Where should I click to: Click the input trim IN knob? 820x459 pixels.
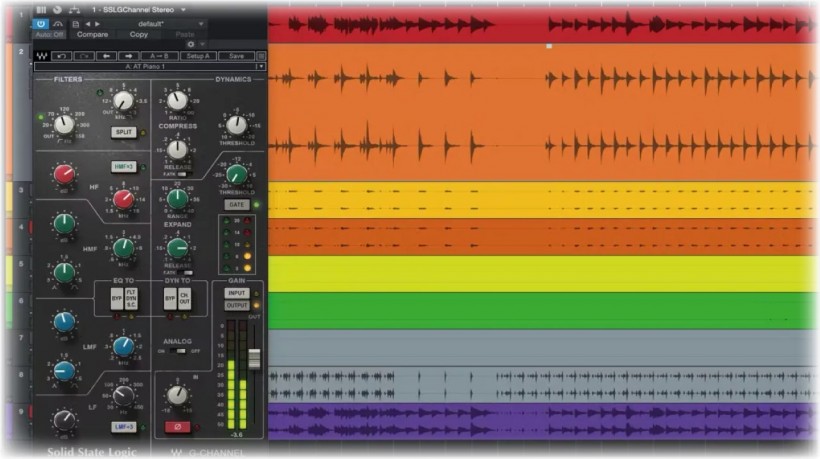(x=177, y=395)
